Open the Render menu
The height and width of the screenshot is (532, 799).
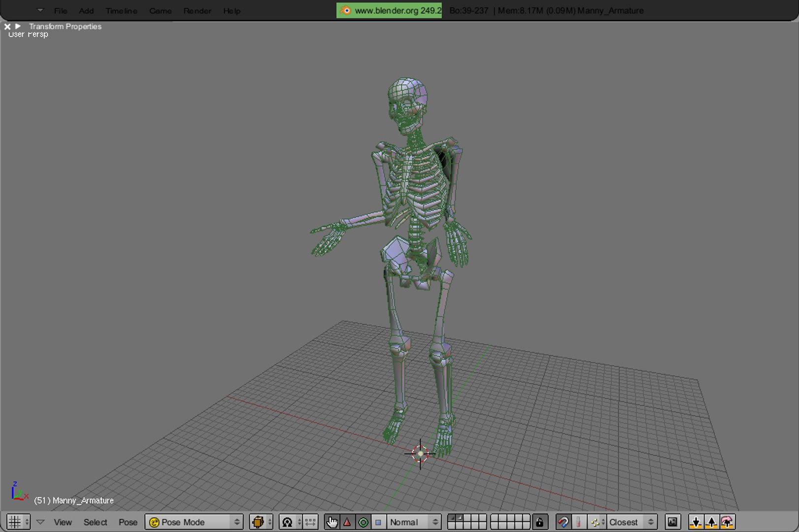click(197, 10)
